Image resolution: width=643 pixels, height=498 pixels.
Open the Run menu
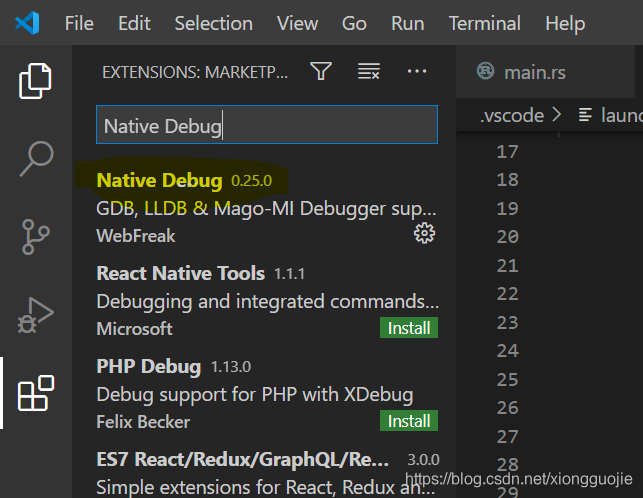click(408, 23)
